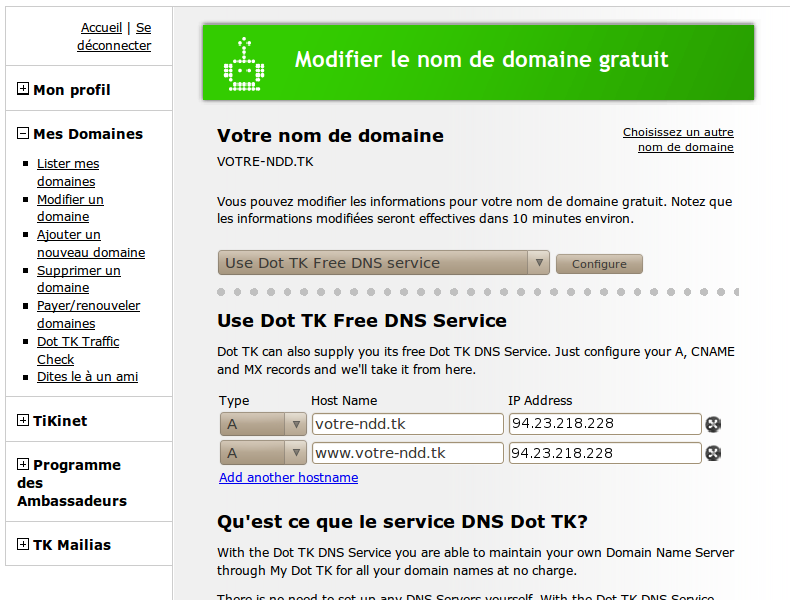Focus IP address field of www.votre-ndd.tk row
The image size is (796, 600).
(605, 453)
